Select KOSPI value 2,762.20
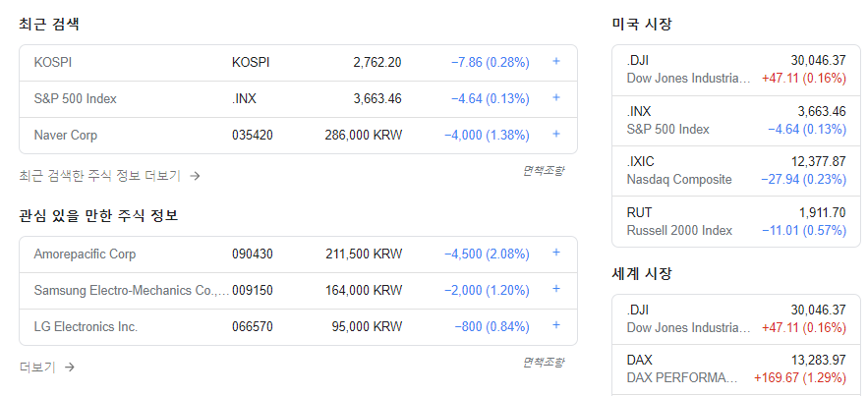 [377, 63]
